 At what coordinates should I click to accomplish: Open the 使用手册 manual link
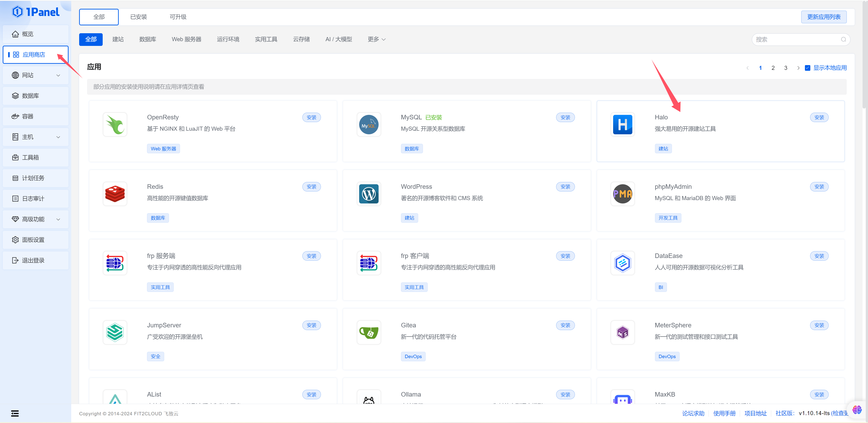coord(724,414)
